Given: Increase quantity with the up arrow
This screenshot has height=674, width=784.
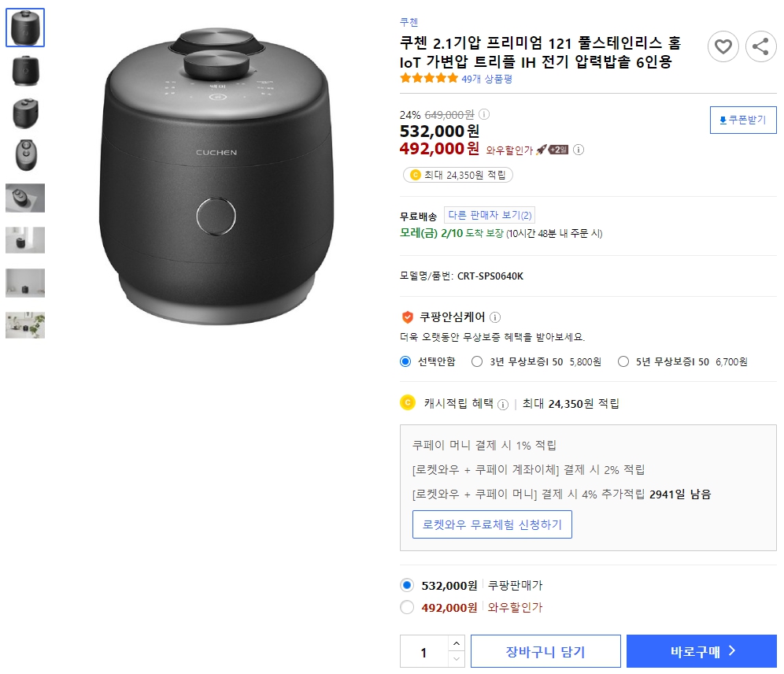Looking at the screenshot, I should point(456,643).
